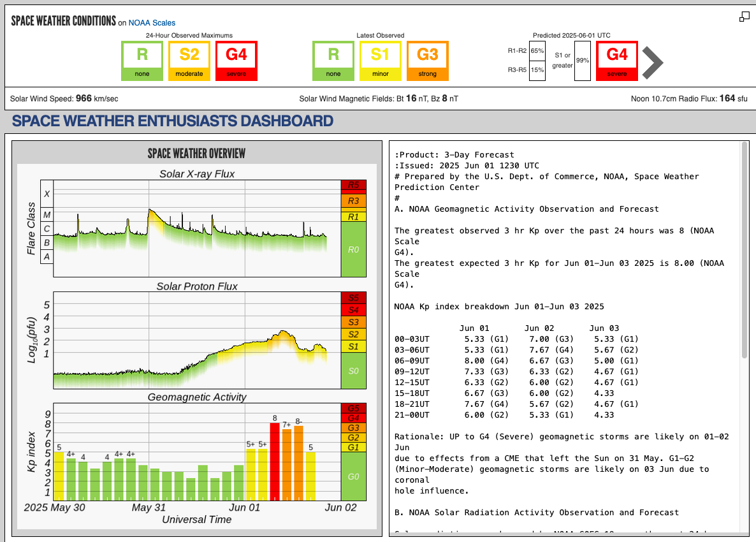Viewport: 756px width, 542px height.
Task: Click the Space Weather Overview panel title
Action: tap(197, 153)
